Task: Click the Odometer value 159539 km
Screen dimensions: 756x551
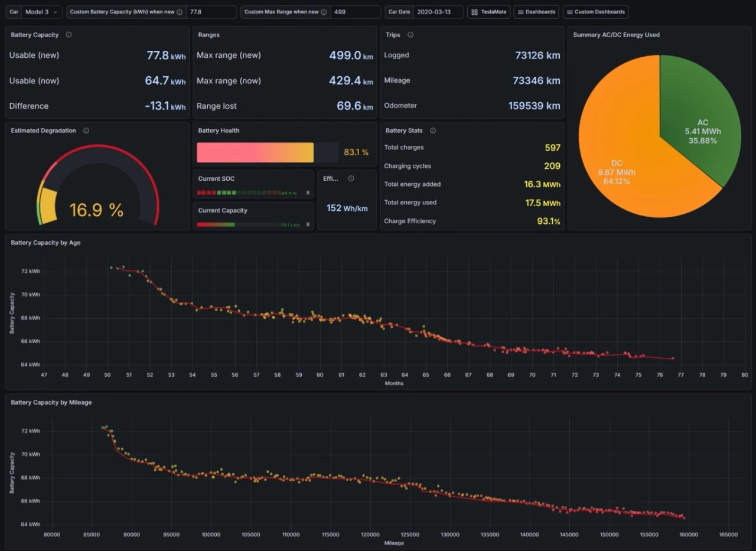Action: click(535, 106)
